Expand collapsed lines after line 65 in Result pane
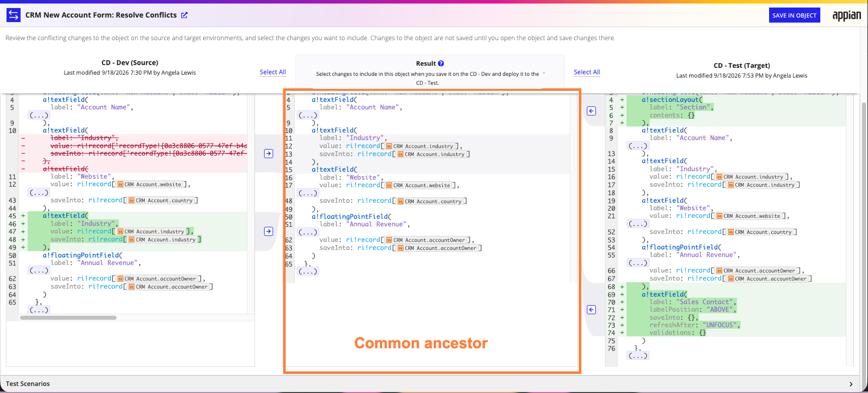Image resolution: width=868 pixels, height=393 pixels. pos(308,271)
